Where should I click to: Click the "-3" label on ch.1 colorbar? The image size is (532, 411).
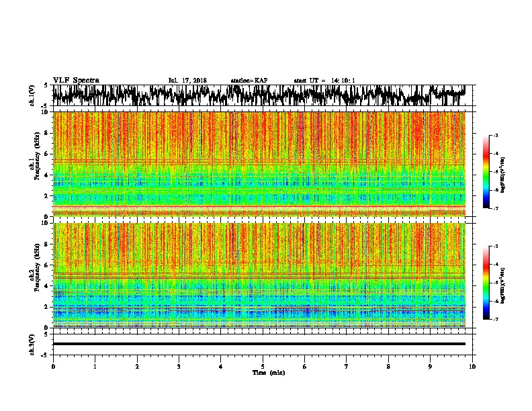[495, 136]
